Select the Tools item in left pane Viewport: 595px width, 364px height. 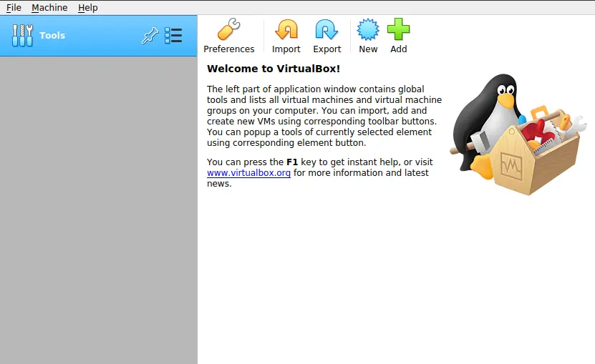tap(99, 36)
